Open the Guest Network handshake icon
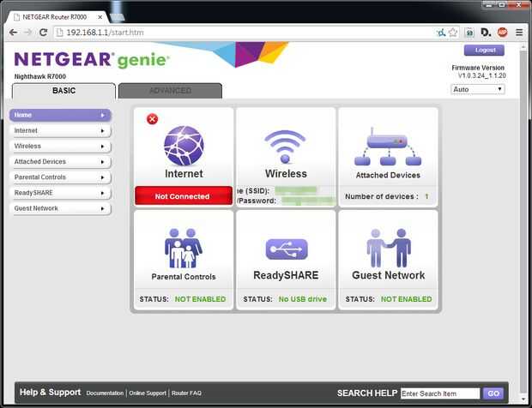532x408 pixels. click(x=389, y=248)
